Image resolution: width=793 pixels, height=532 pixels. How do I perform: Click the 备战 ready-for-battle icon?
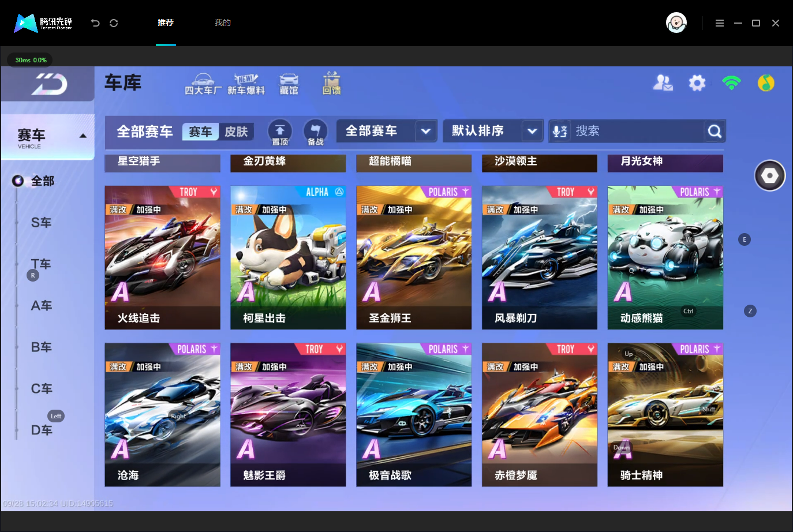pos(315,132)
